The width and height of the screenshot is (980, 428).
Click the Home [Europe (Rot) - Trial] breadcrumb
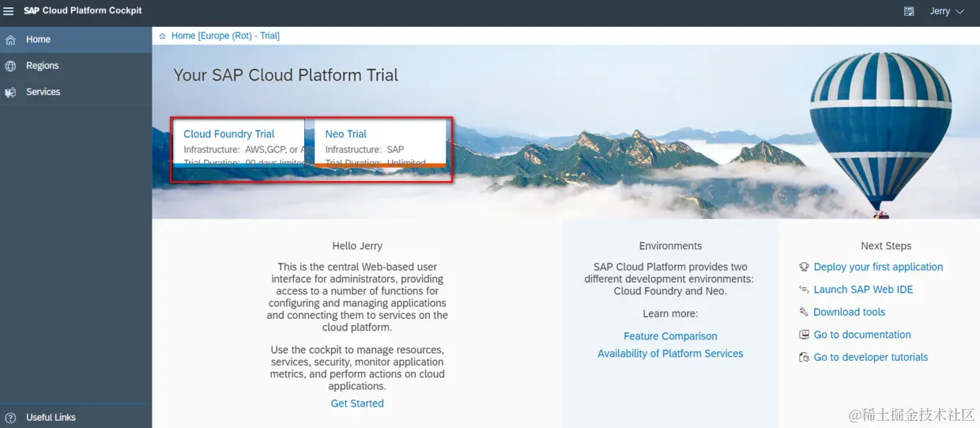pos(225,36)
